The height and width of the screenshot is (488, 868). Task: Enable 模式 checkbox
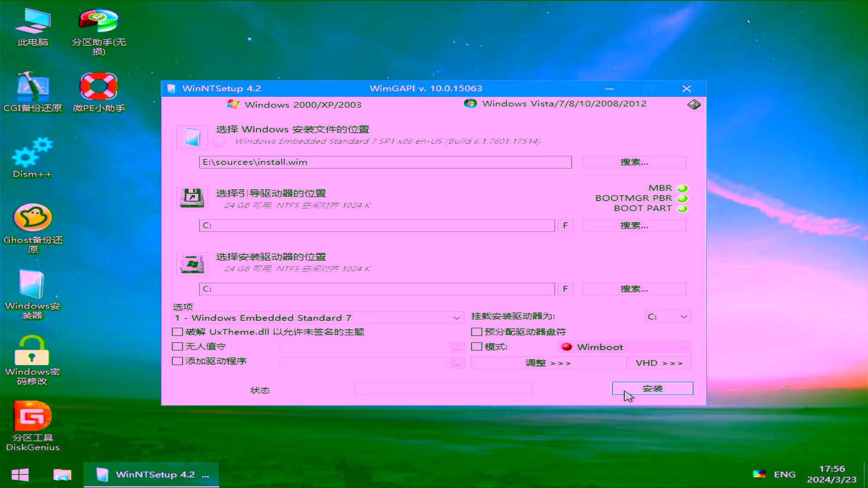click(x=476, y=347)
